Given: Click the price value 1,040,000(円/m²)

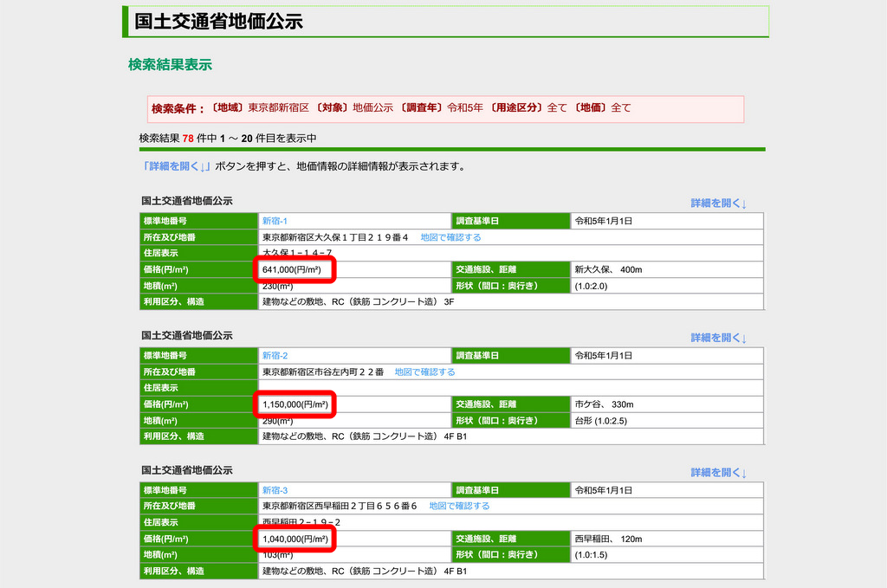Looking at the screenshot, I should tap(295, 539).
